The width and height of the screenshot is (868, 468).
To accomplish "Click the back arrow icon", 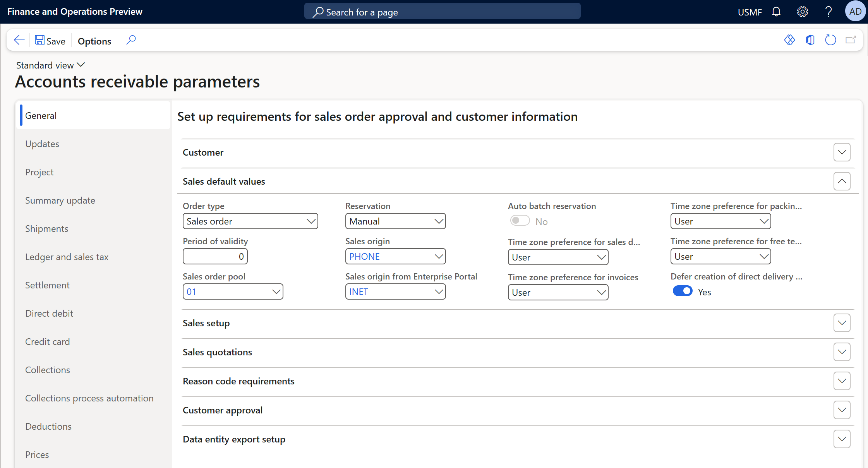I will tap(19, 40).
